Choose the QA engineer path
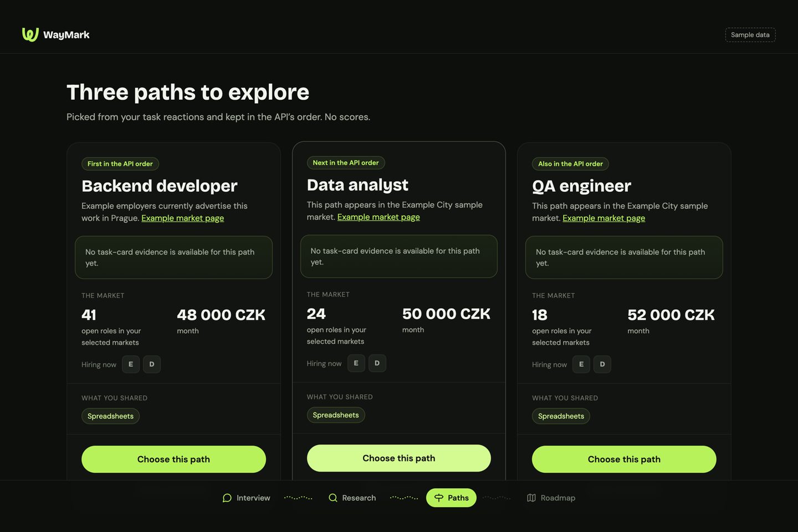Viewport: 798px width, 532px height. coord(624,459)
